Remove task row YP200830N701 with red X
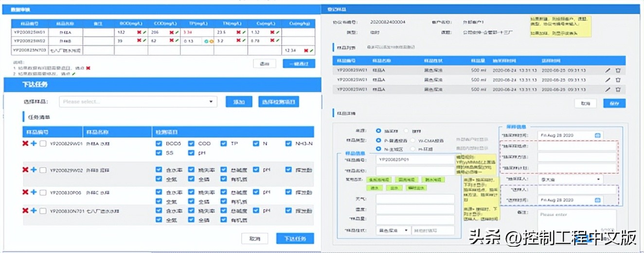Viewport: 644px width, 253px height. [25, 211]
